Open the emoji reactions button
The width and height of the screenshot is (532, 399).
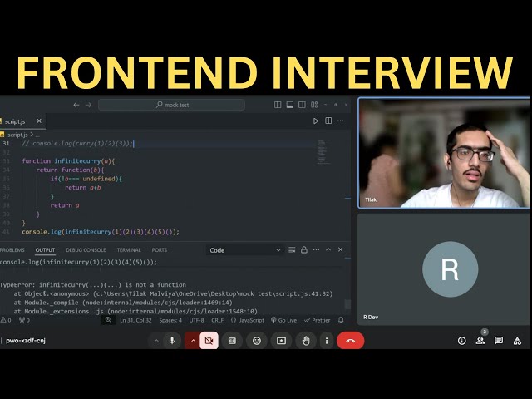tap(257, 340)
